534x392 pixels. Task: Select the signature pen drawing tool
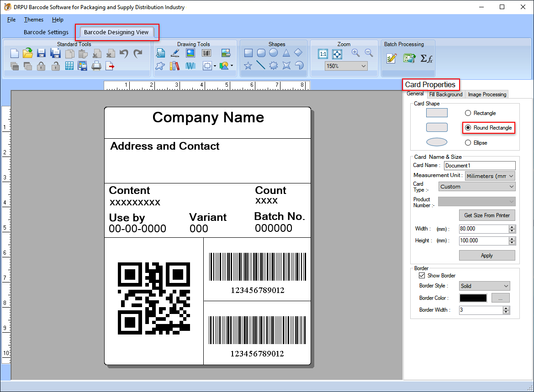(175, 53)
